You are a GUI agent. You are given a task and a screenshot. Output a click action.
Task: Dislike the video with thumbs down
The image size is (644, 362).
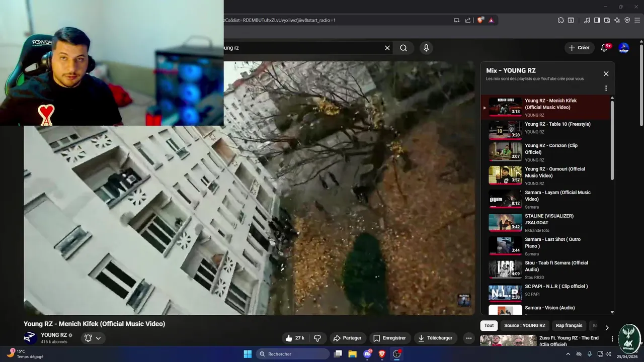click(317, 338)
